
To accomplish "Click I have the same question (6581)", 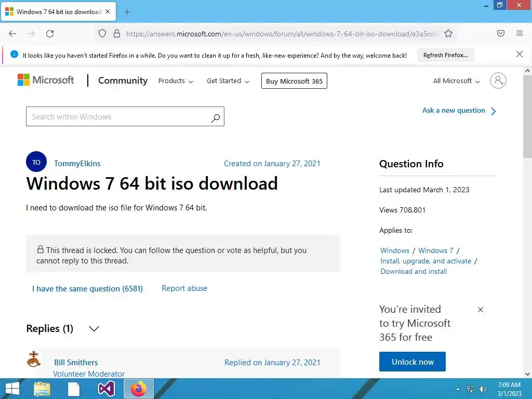I will (x=87, y=289).
